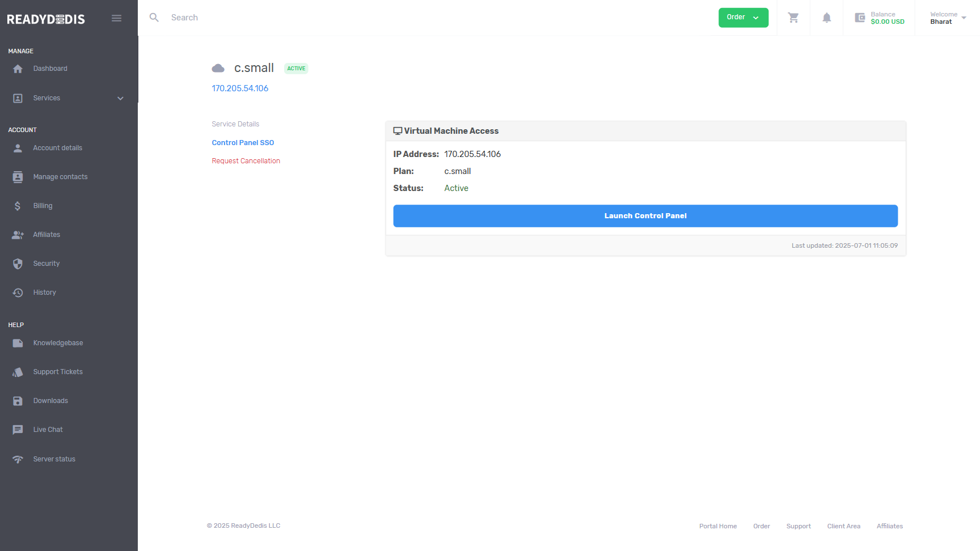
Task: Collapse the sidebar with the hamburger icon
Action: 117,18
